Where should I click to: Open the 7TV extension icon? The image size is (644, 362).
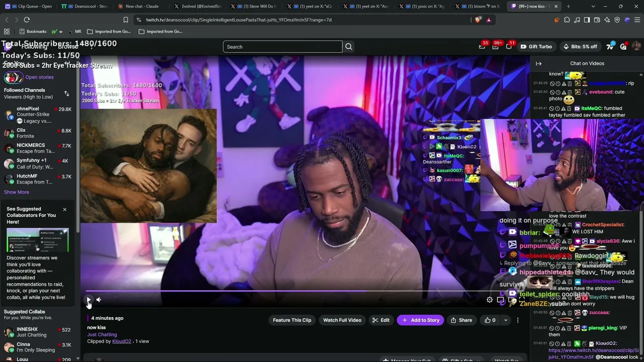pyautogui.click(x=610, y=47)
